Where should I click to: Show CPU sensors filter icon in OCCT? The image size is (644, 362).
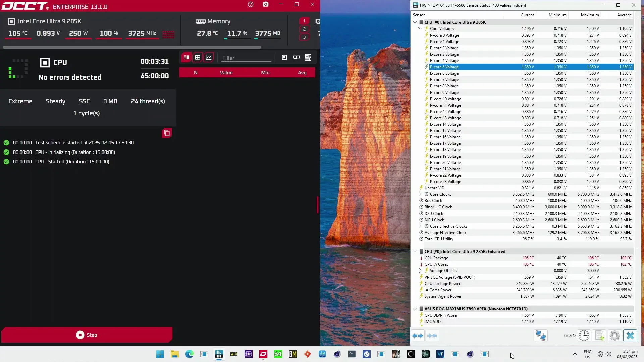(284, 57)
